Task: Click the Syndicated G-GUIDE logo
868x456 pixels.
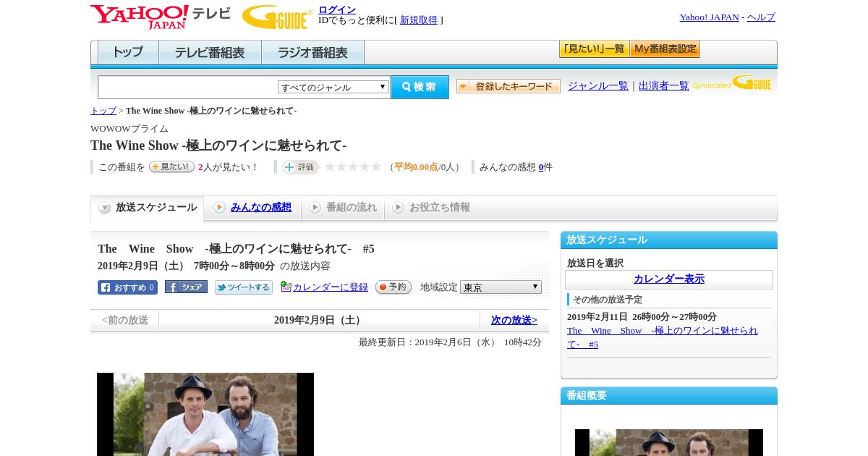Action: point(733,83)
